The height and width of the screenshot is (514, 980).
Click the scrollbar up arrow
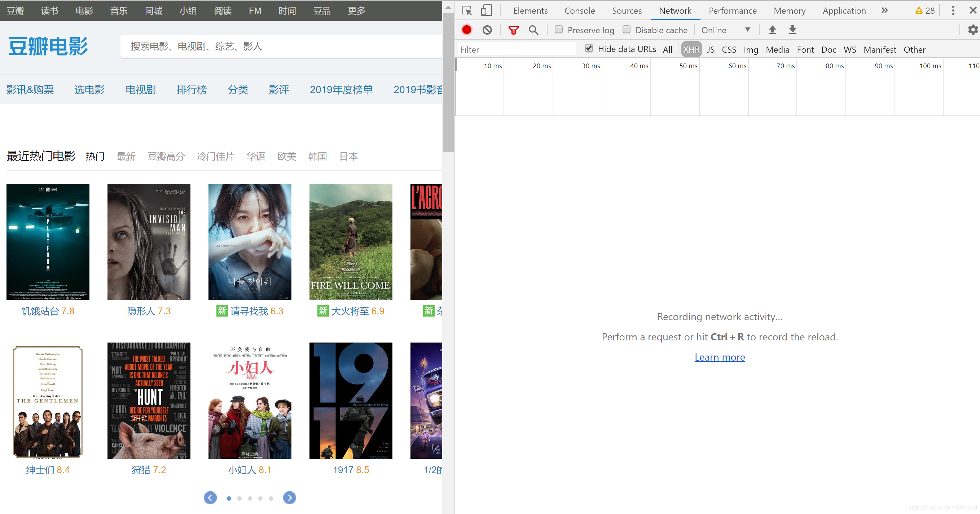point(448,6)
